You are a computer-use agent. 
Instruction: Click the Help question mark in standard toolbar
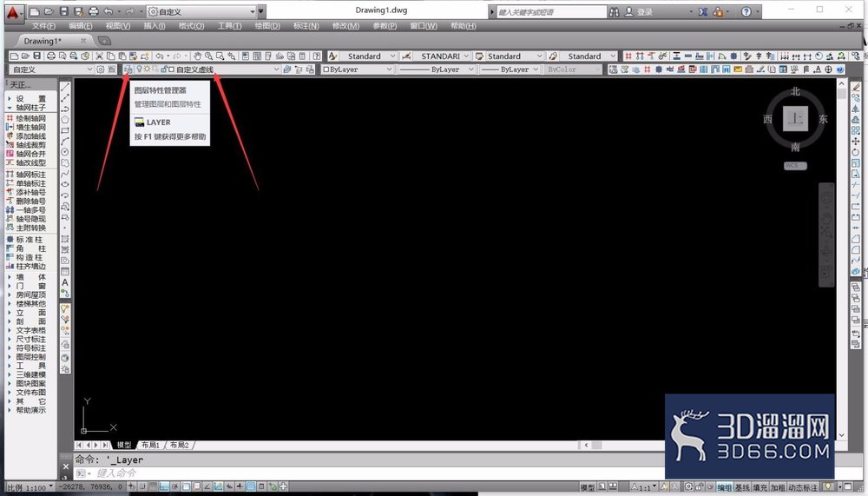point(316,56)
